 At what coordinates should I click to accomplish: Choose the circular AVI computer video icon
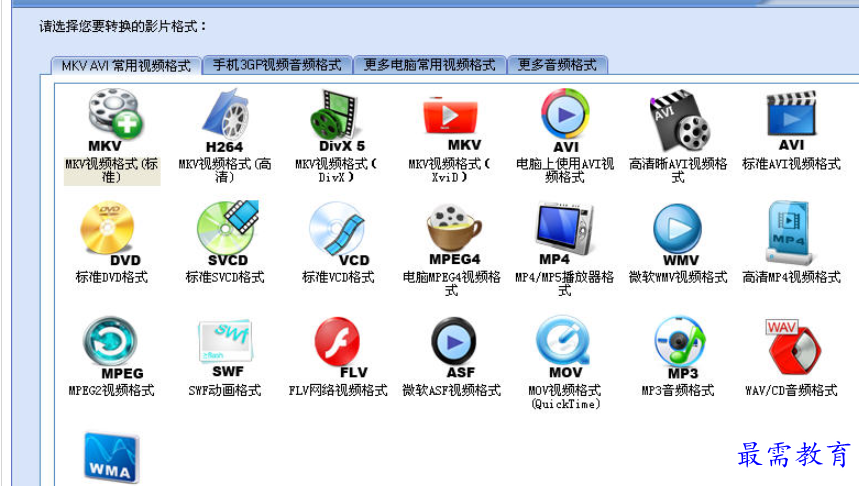coord(565,121)
